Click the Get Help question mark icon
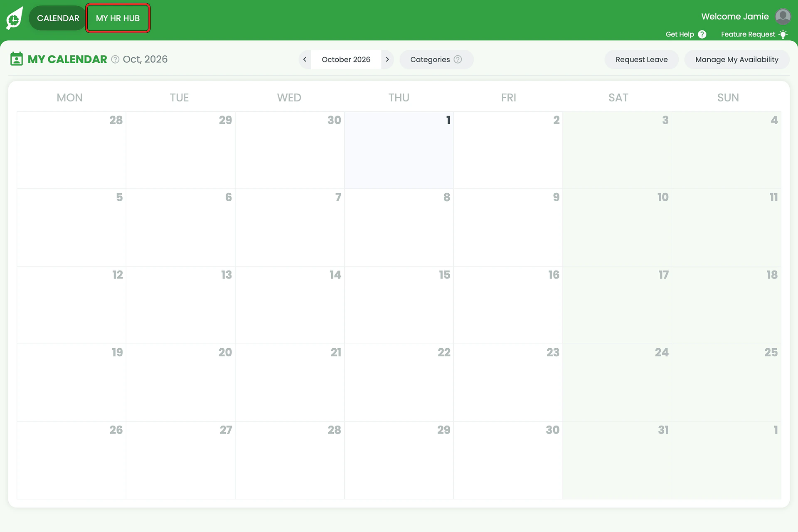Viewport: 798px width, 532px height. 702,34
